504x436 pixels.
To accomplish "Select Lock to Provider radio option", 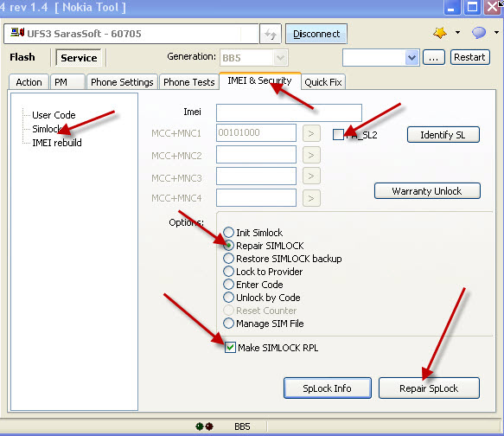I will coord(228,272).
